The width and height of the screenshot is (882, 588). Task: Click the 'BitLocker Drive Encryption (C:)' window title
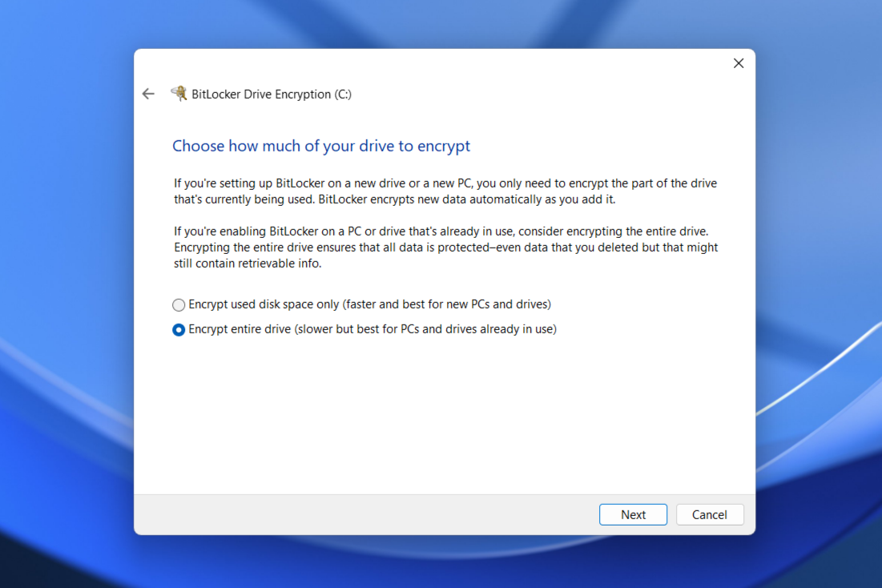(x=272, y=95)
